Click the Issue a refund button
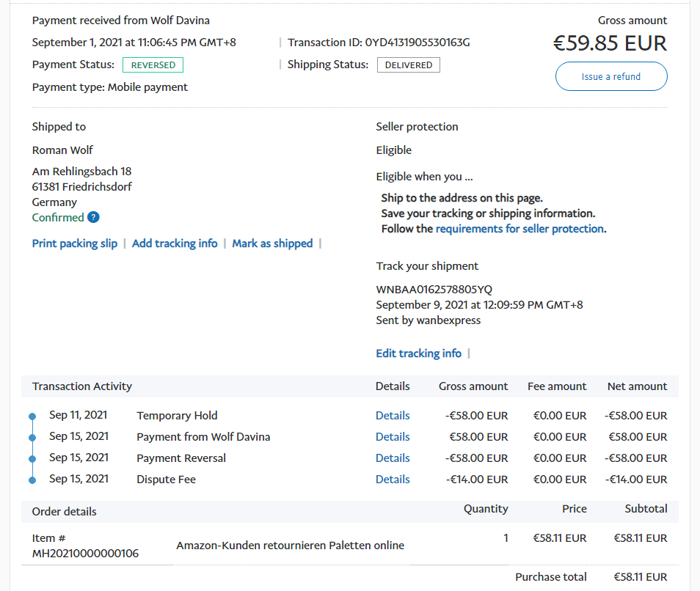The height and width of the screenshot is (591, 700). coord(610,76)
